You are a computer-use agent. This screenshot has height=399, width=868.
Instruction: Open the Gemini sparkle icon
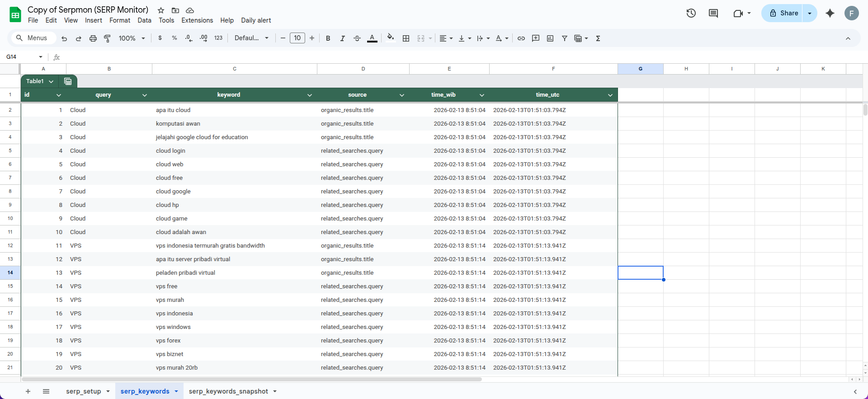[x=830, y=13]
